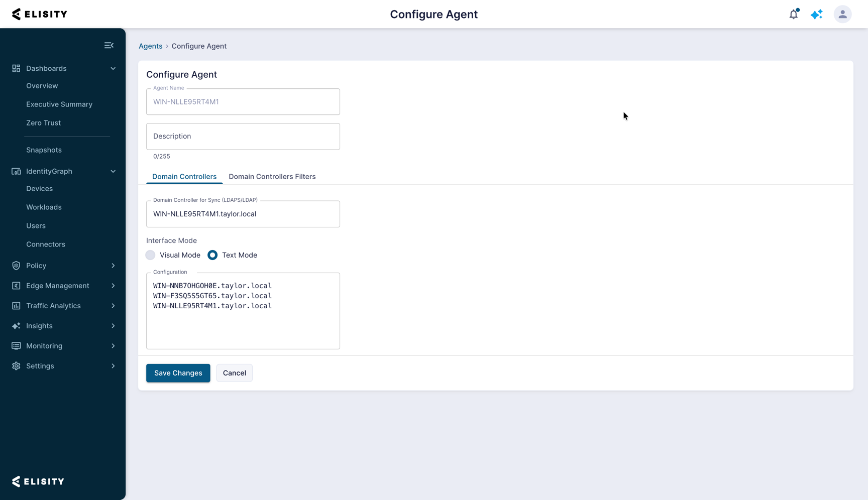Click the Traffic Analytics menu label
Screen dimensions: 868x500
pyautogui.click(x=53, y=306)
